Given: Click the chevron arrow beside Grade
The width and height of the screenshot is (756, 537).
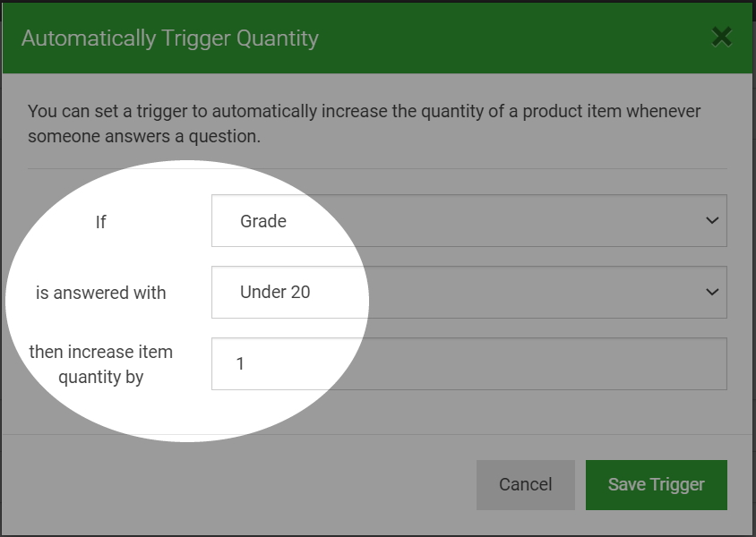Looking at the screenshot, I should [712, 220].
